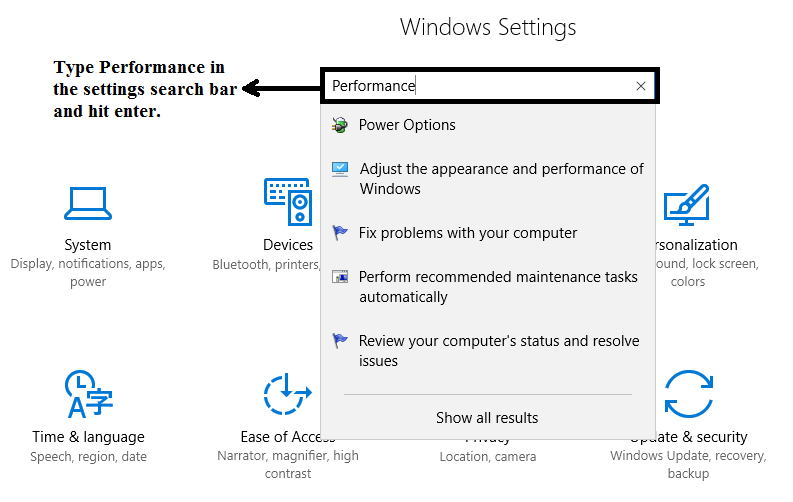
Task: Open the Devices category label
Action: click(288, 245)
